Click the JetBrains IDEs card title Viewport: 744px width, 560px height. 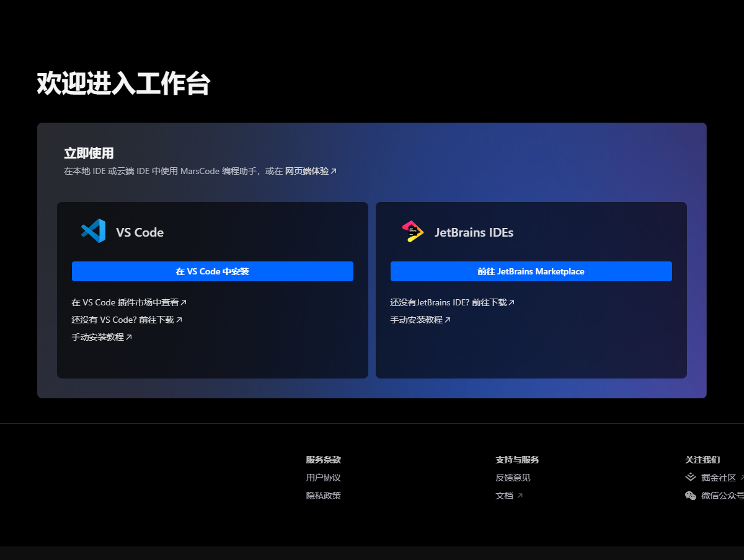pos(474,232)
